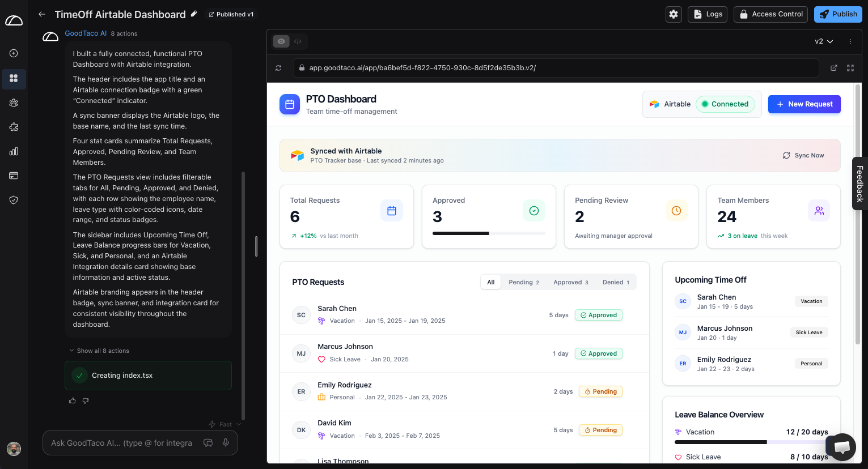The image size is (868, 469).
Task: Click the Approved card progress bar
Action: coord(489,233)
